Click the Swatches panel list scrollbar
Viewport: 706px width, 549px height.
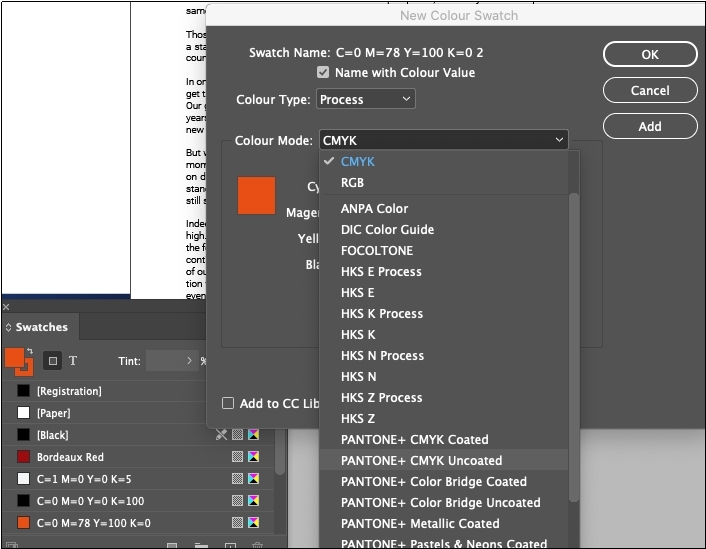click(x=280, y=452)
